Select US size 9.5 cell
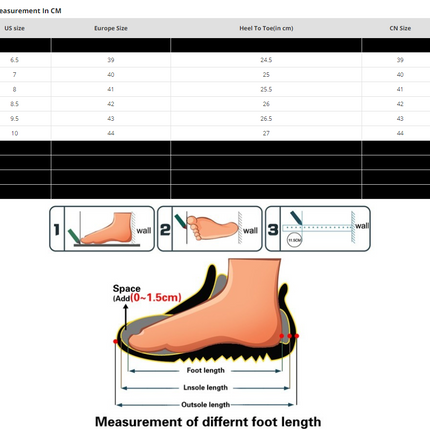The width and height of the screenshot is (430, 430). (x=14, y=119)
